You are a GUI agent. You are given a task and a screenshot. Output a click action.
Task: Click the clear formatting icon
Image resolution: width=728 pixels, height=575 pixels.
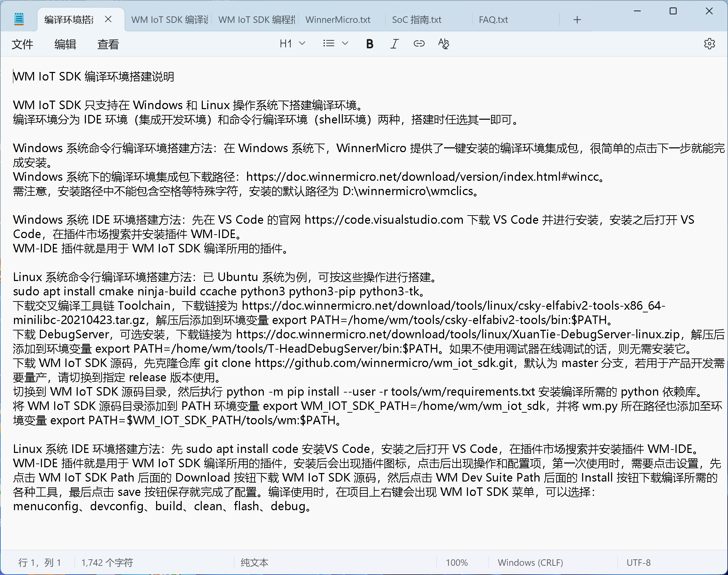click(x=443, y=44)
